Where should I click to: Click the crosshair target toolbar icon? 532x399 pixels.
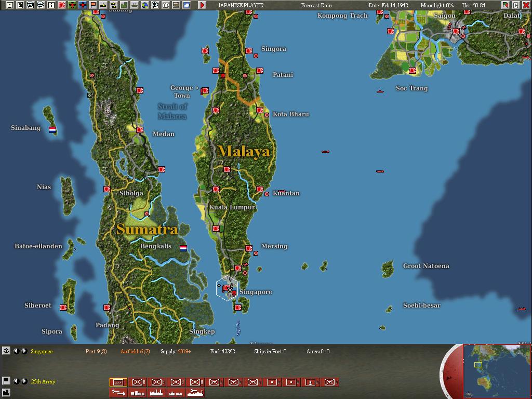(155, 5)
